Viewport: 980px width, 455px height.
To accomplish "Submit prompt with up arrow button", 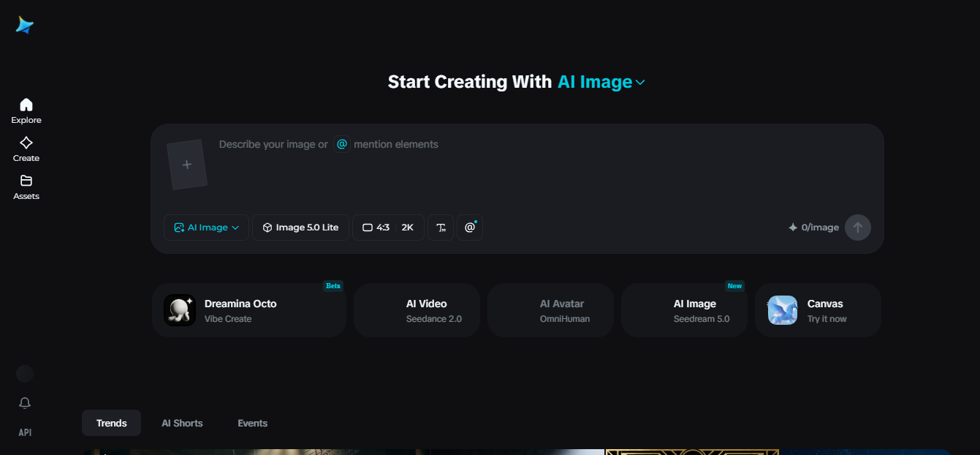I will [858, 227].
